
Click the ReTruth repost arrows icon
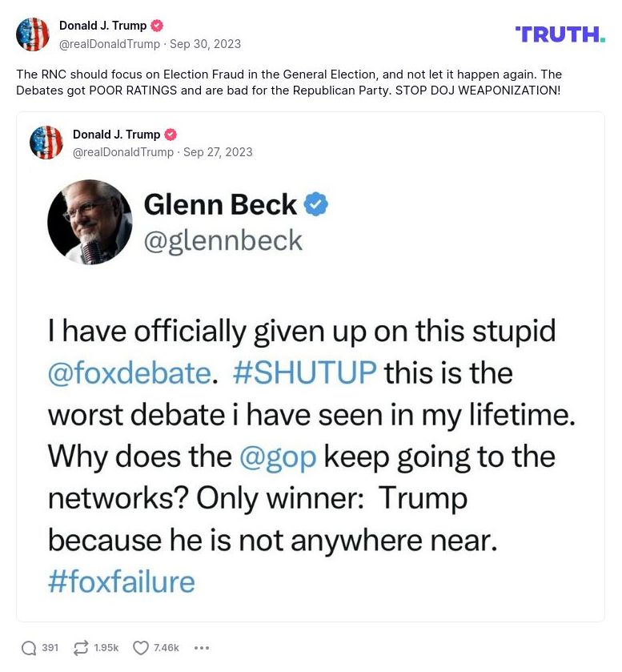(80, 647)
